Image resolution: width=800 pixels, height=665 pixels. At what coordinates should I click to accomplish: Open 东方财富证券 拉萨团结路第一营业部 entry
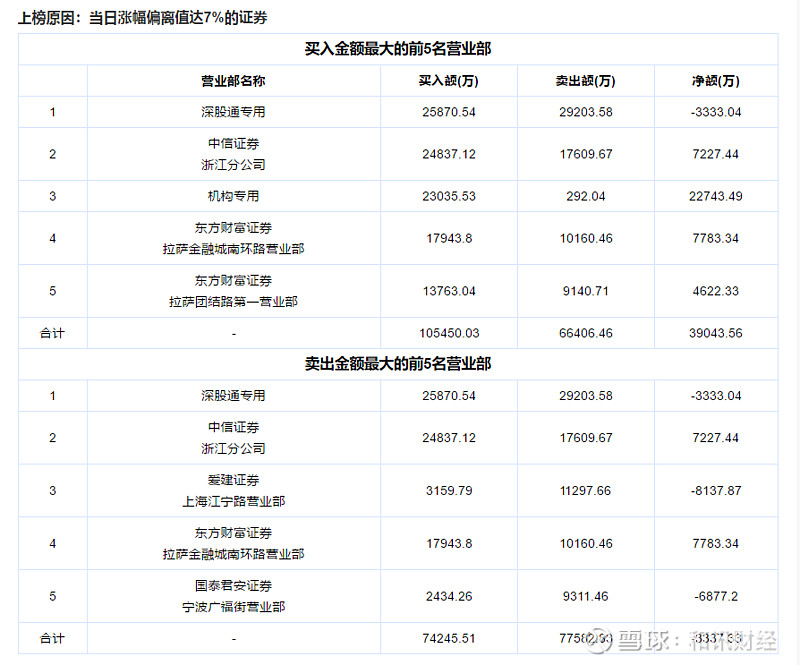(x=233, y=291)
